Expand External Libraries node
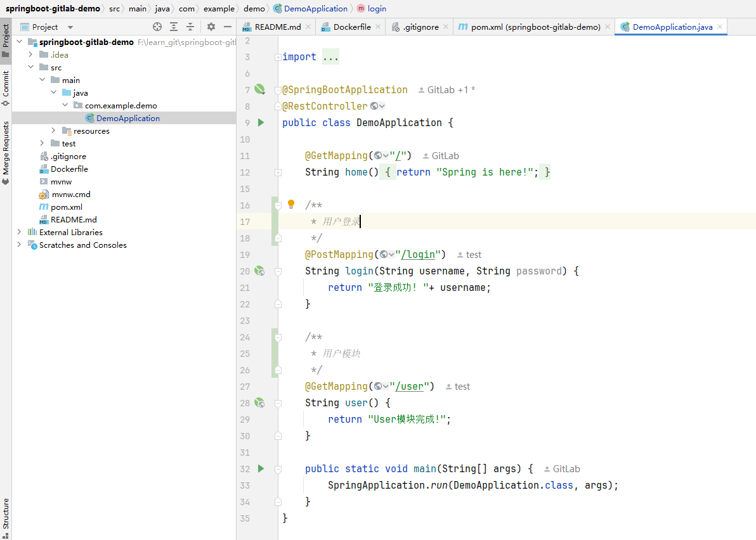The height and width of the screenshot is (540, 756). (19, 232)
